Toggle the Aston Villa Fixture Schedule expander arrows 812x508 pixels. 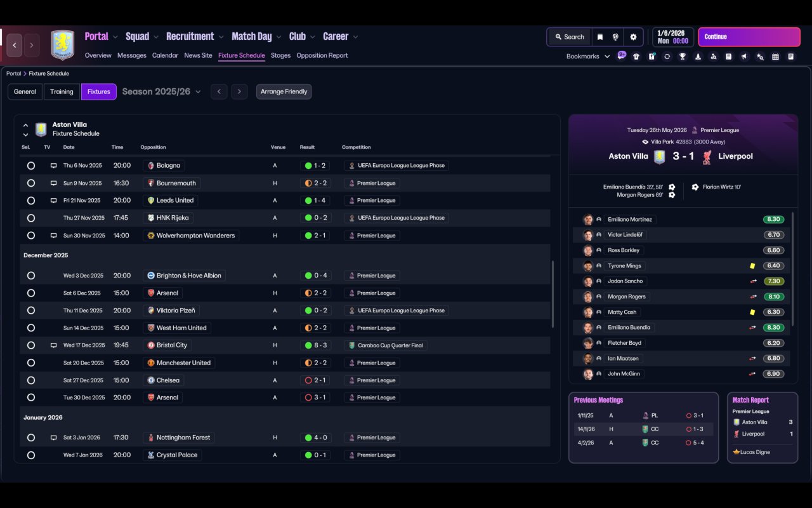pyautogui.click(x=25, y=130)
